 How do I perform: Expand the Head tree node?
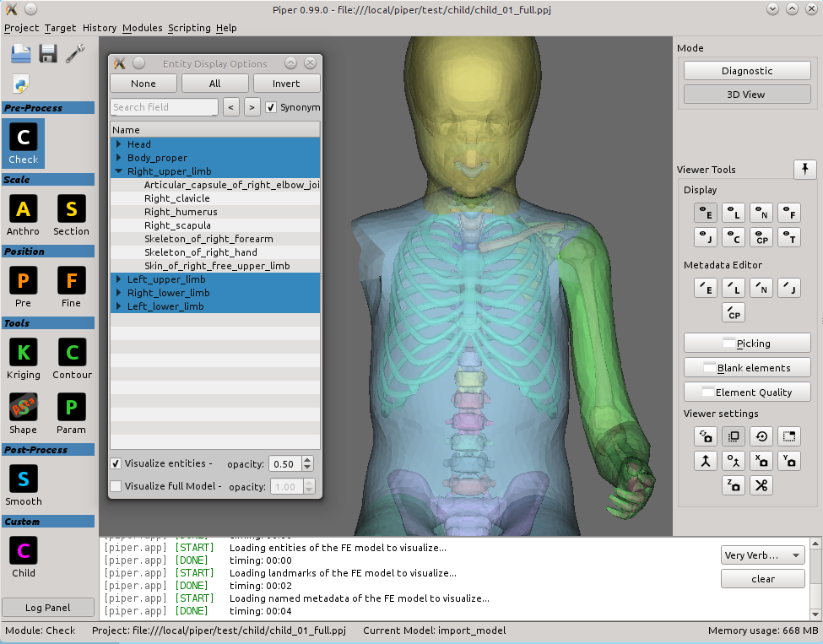[x=119, y=143]
